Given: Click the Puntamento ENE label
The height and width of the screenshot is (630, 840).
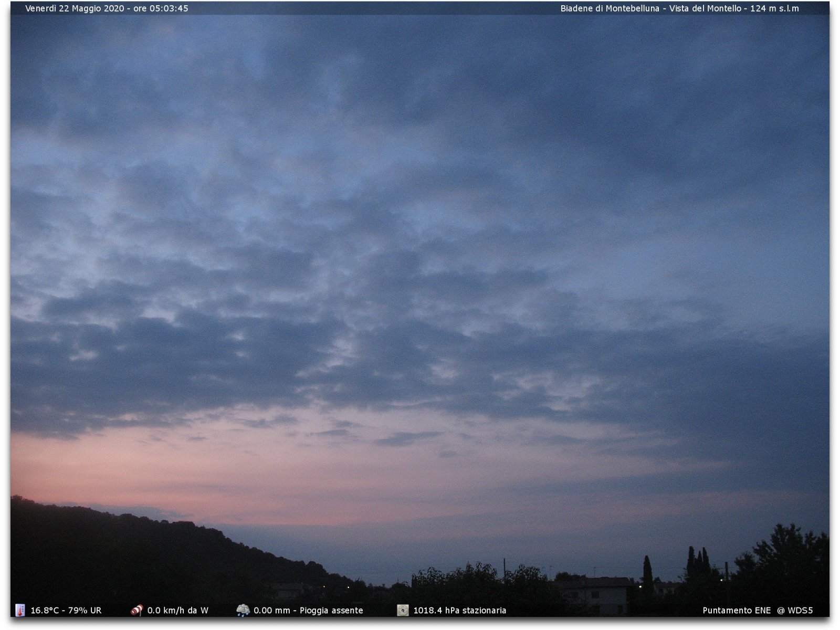Looking at the screenshot, I should click(x=737, y=611).
